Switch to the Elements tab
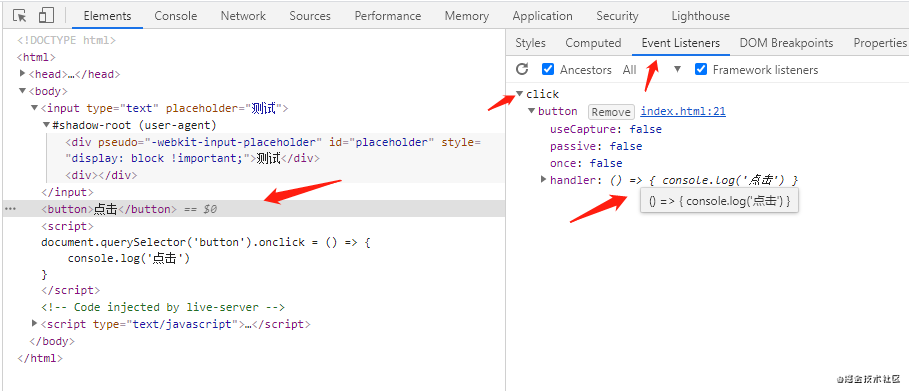This screenshot has height=391, width=909. tap(107, 16)
